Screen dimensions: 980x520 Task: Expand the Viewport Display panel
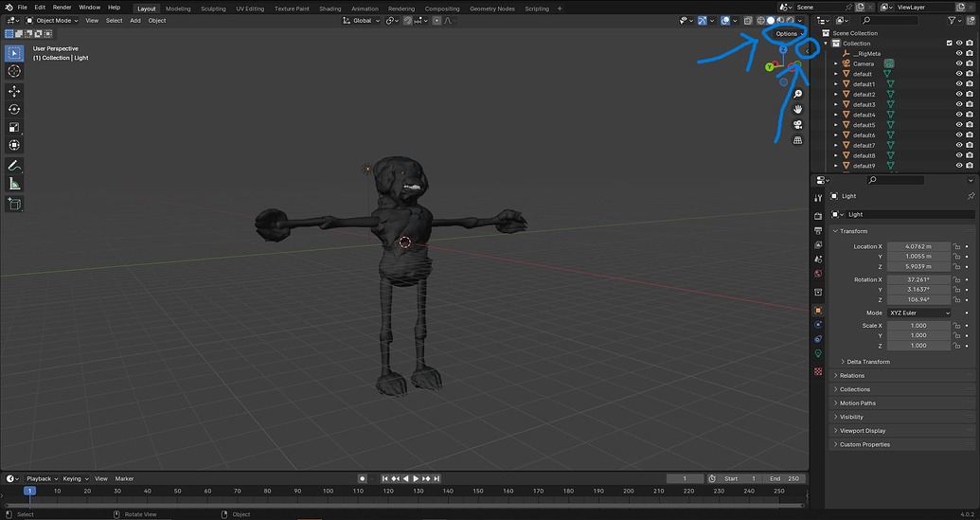(863, 431)
